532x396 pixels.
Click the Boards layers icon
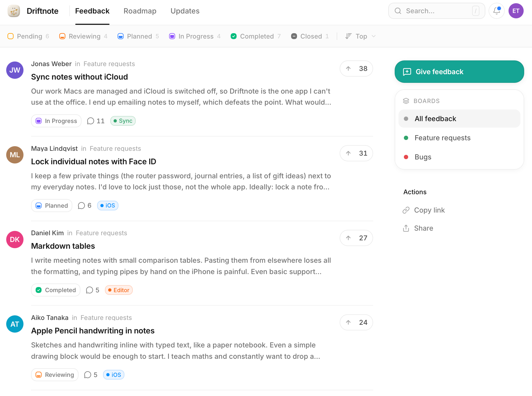click(x=406, y=101)
